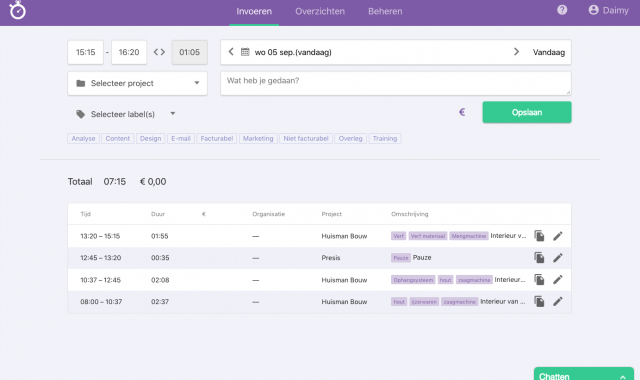Screen dimensions: 640x380
Task: Switch to the Invoeren tab
Action: (x=254, y=11)
